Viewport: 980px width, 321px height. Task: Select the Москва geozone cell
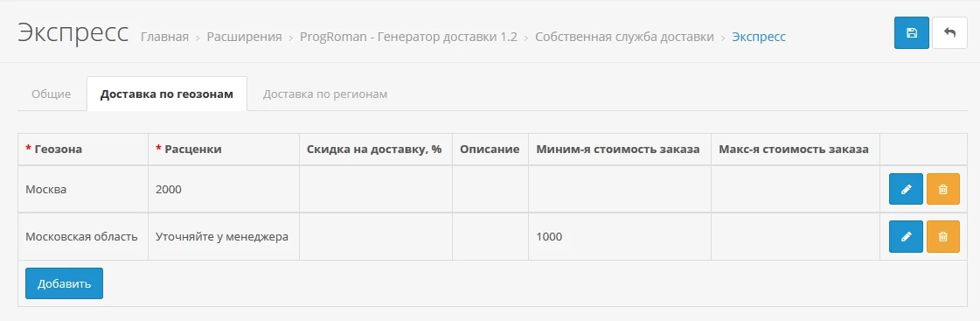(x=83, y=189)
